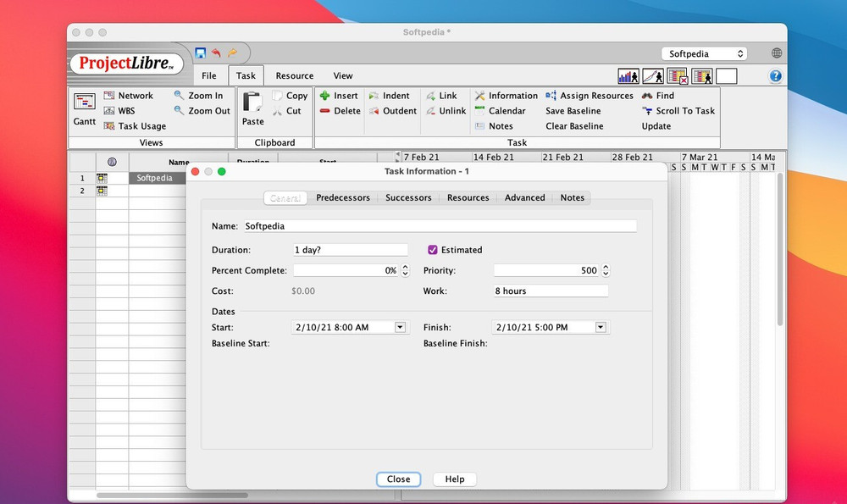The image size is (847, 504).
Task: Close the Task Information dialog
Action: [x=398, y=479]
